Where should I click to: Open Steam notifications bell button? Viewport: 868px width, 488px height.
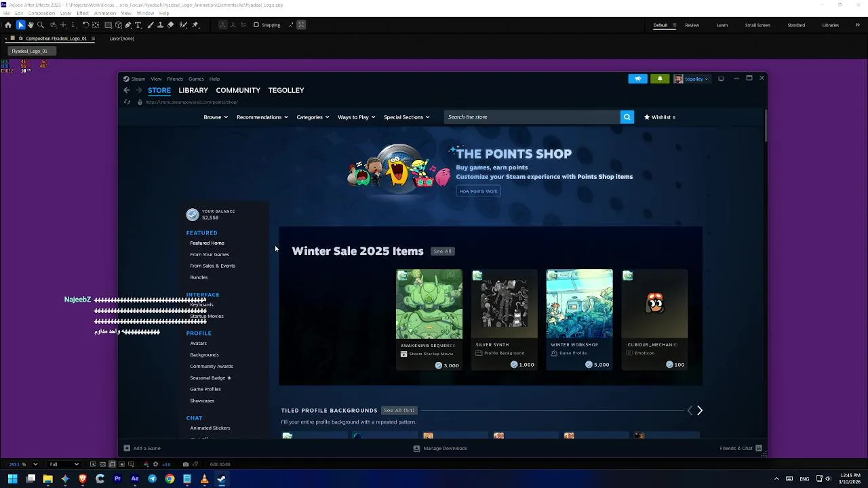(660, 79)
